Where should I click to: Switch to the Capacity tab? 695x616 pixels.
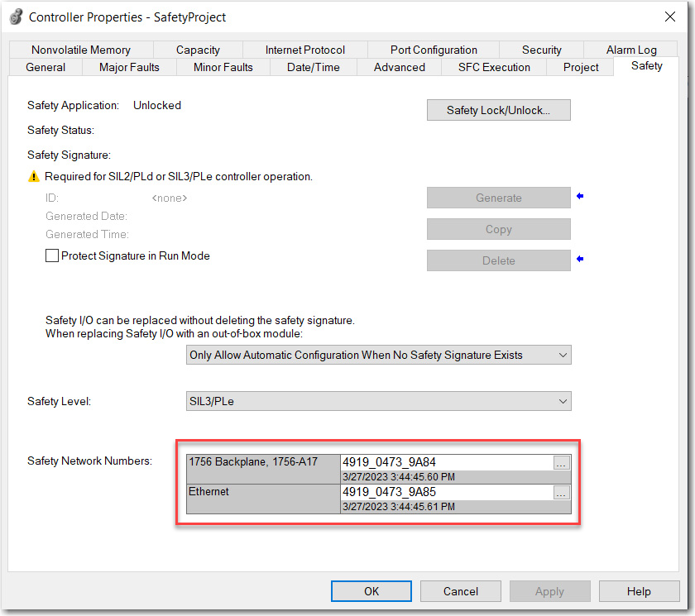pos(198,50)
